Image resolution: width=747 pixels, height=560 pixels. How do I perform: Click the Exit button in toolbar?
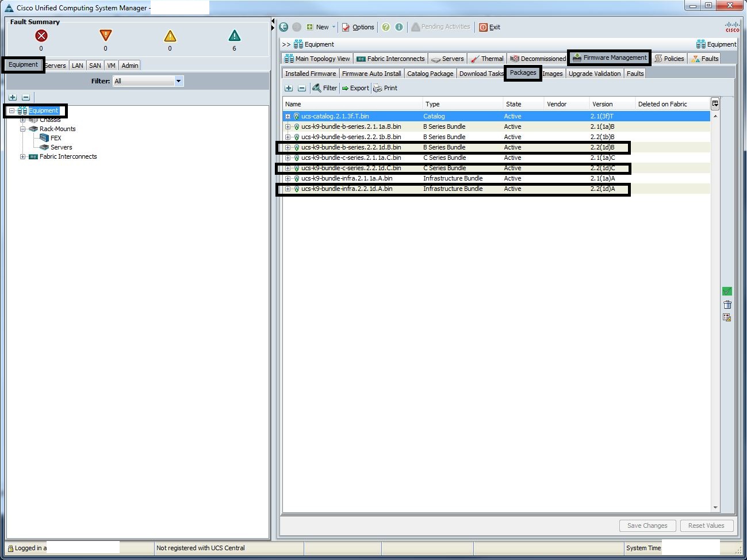pyautogui.click(x=489, y=27)
